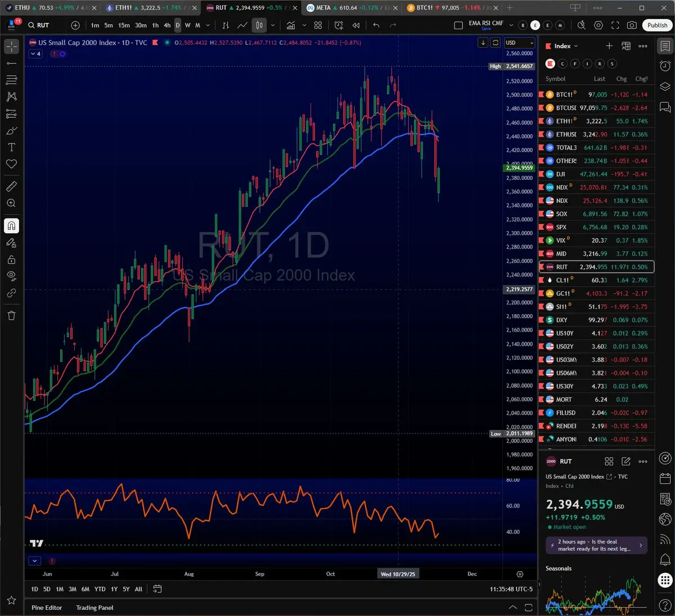Viewport: 675px width, 616px height.
Task: Select the SPX row in watchlist
Action: pos(597,227)
